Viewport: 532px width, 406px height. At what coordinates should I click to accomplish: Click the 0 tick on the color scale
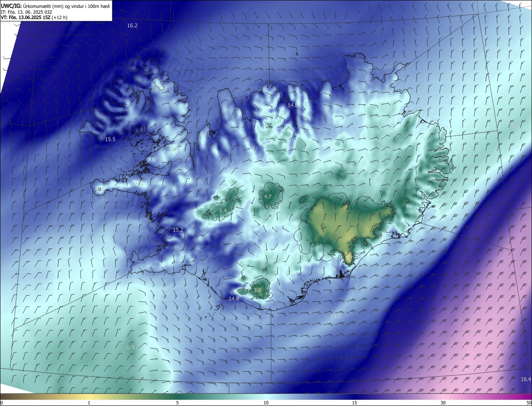pos(2,403)
